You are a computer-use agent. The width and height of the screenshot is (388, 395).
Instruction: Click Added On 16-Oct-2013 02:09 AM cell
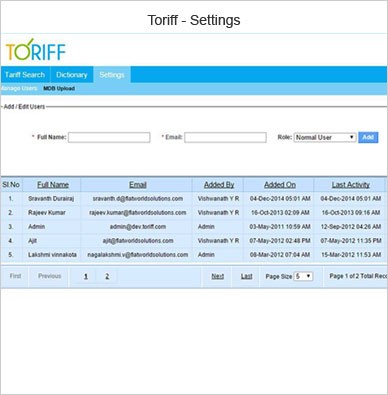coord(280,213)
